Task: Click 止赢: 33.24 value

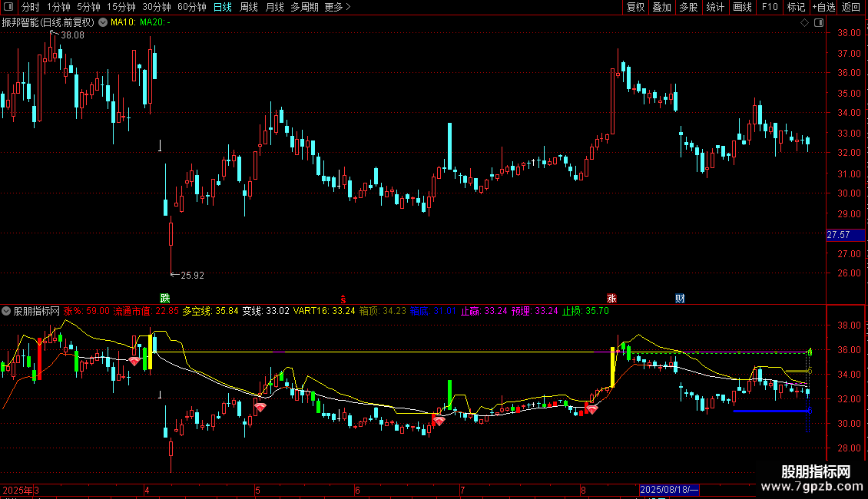Action: (484, 312)
